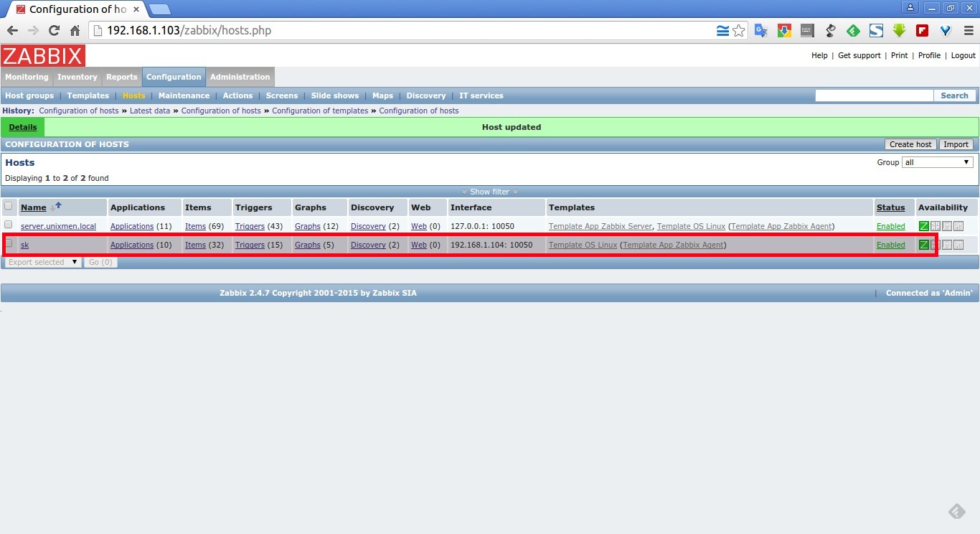The image size is (980, 534).
Task: Check the server.unixmen.local host checkbox
Action: (9, 225)
